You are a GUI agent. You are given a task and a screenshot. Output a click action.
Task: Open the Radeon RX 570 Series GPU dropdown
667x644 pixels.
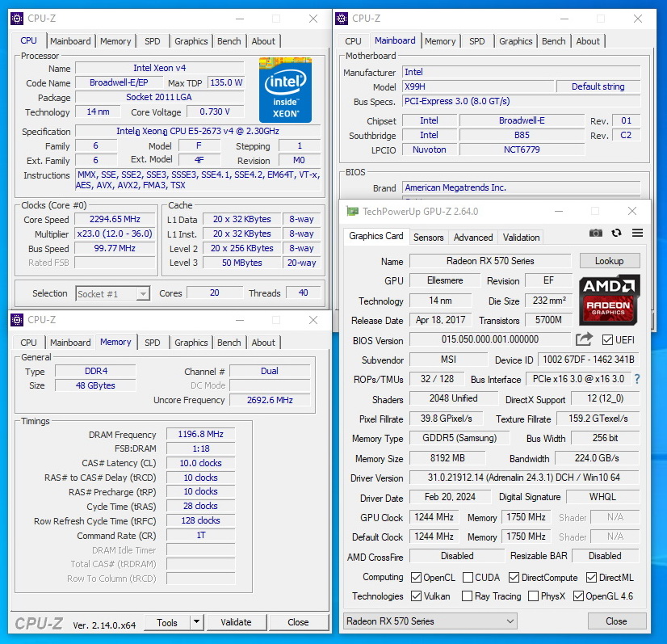(430, 621)
